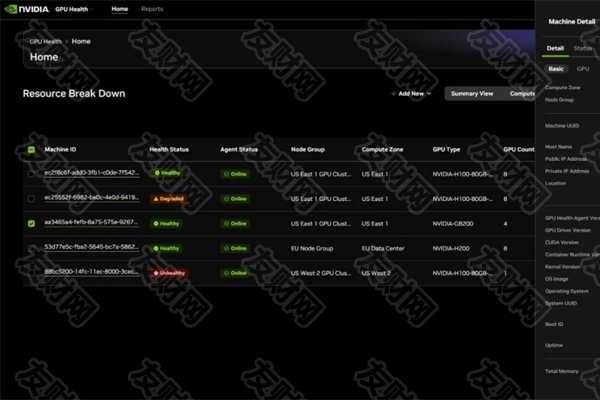Sort by Health Status column header
600x400 pixels.
point(169,149)
